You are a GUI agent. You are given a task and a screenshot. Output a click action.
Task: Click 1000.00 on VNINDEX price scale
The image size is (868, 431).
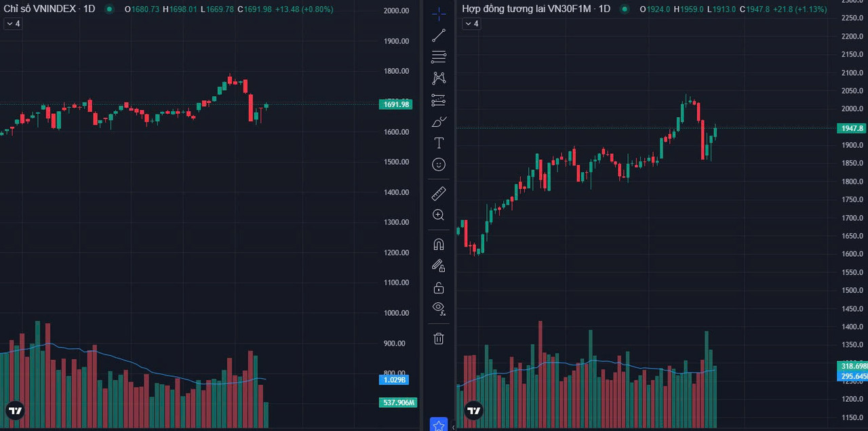(396, 313)
